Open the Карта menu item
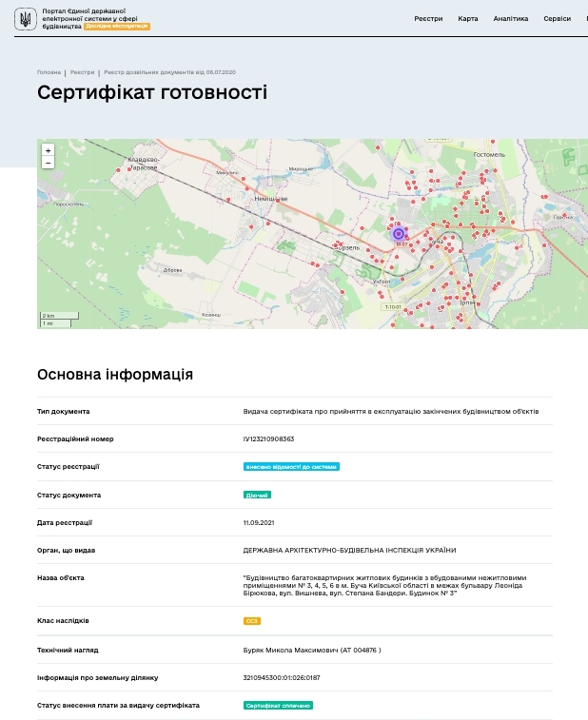588x720 pixels. [x=468, y=19]
